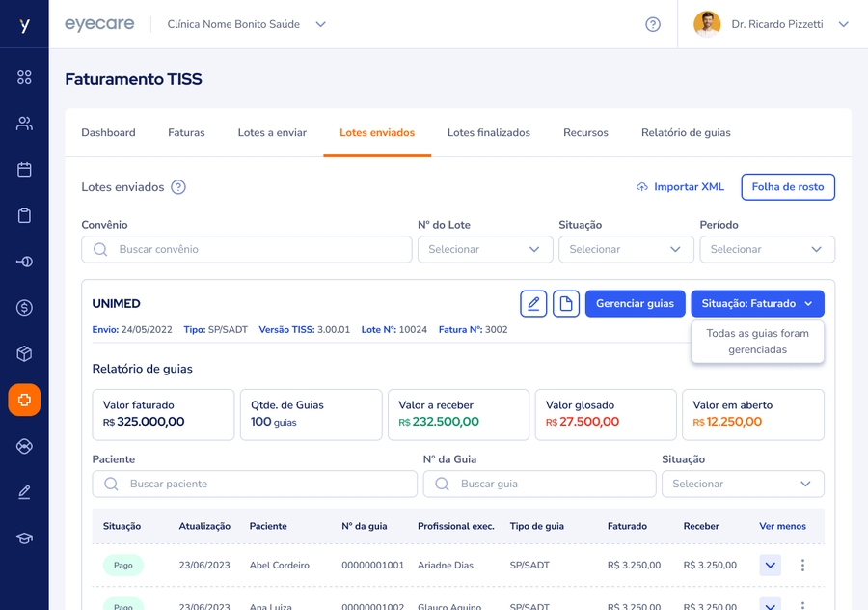
Task: Open the Período filter dropdown
Action: pos(767,249)
